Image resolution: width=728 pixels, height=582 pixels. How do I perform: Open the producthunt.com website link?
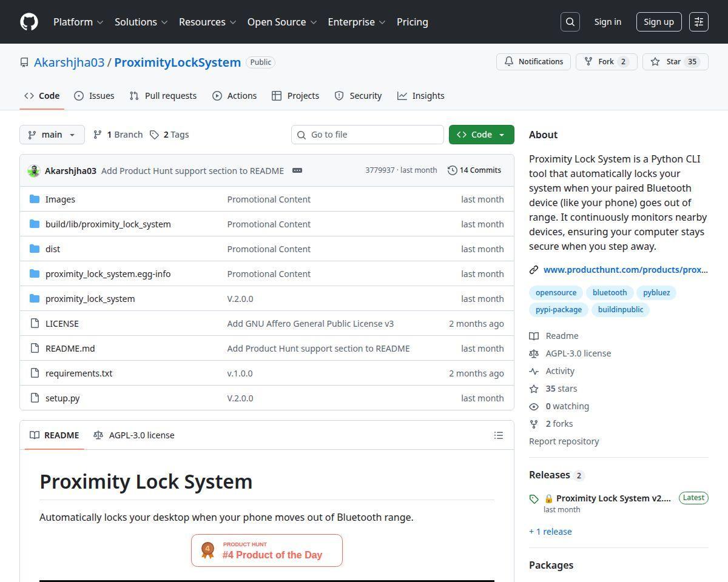(x=625, y=270)
